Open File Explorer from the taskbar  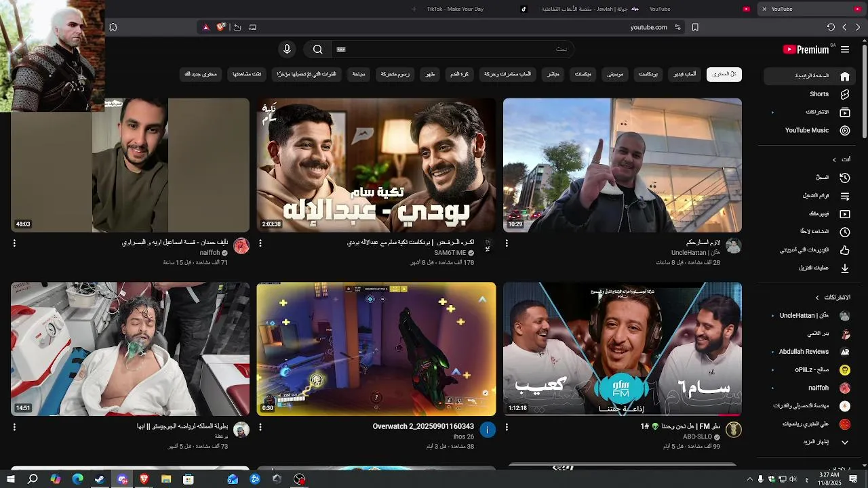coord(166,479)
